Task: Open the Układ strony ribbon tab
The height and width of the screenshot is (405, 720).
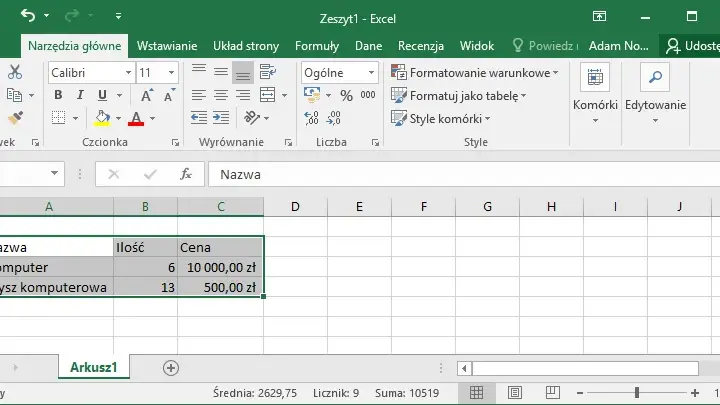Action: coord(246,46)
